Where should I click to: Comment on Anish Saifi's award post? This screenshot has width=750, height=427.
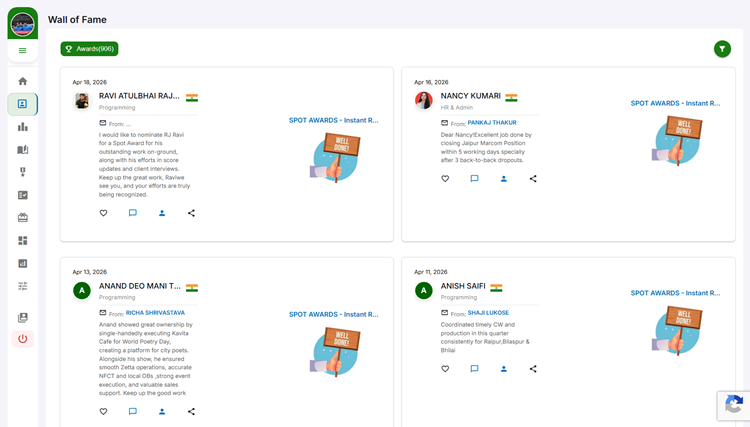tap(474, 369)
